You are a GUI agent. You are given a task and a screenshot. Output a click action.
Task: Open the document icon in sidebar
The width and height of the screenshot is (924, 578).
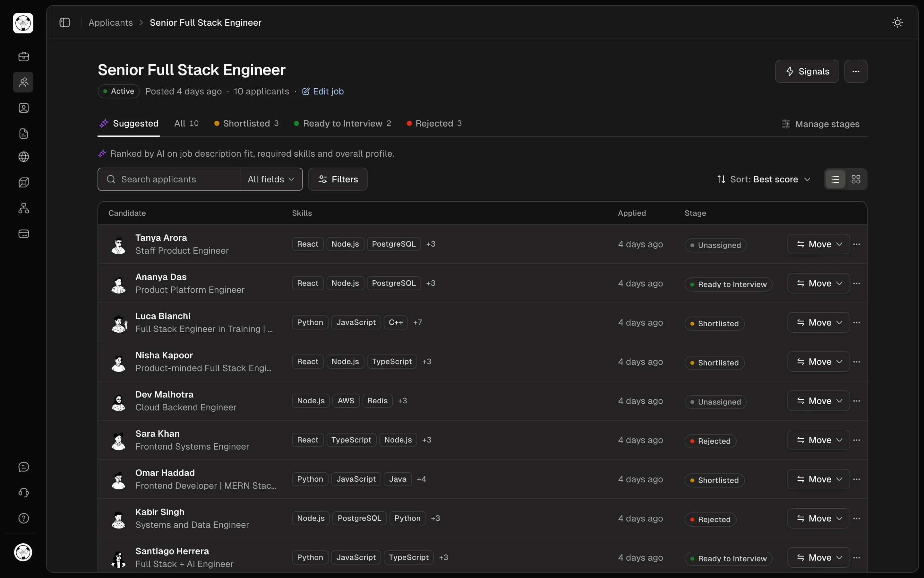coord(24,134)
